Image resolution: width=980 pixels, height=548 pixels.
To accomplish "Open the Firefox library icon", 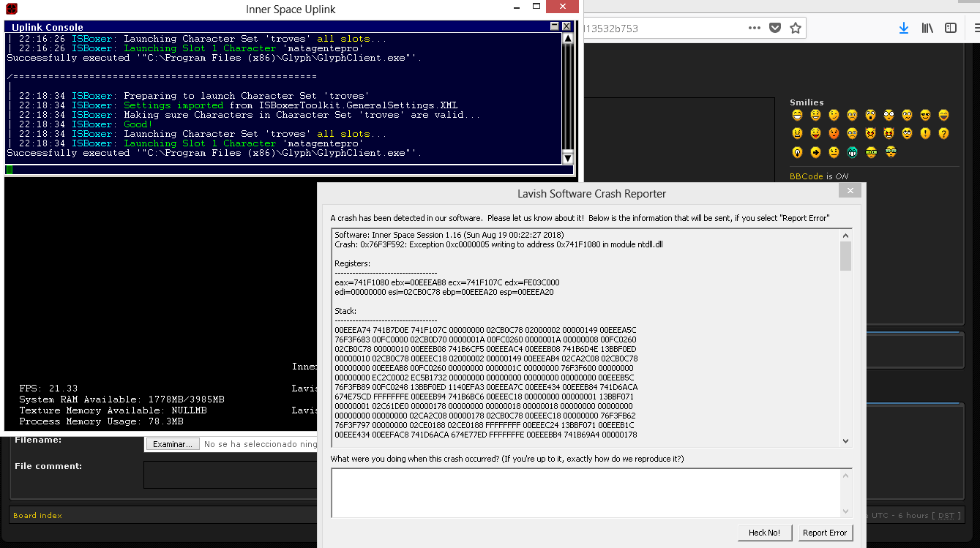I will [927, 28].
